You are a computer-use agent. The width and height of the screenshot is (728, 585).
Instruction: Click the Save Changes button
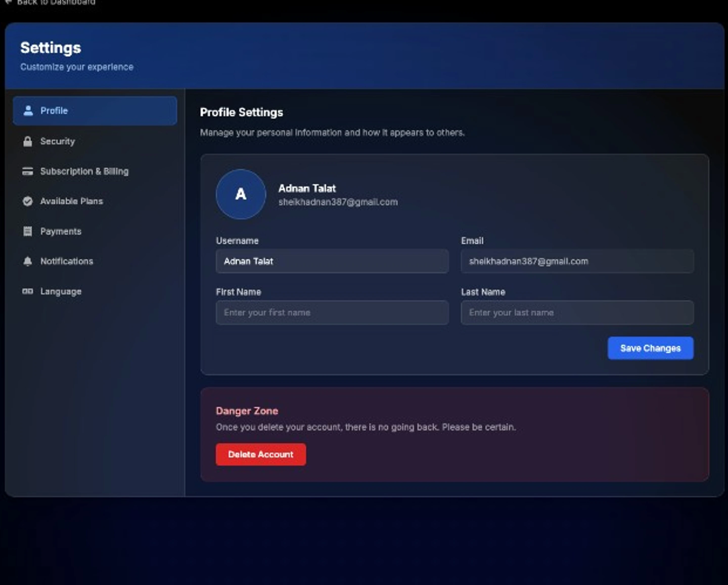tap(651, 348)
